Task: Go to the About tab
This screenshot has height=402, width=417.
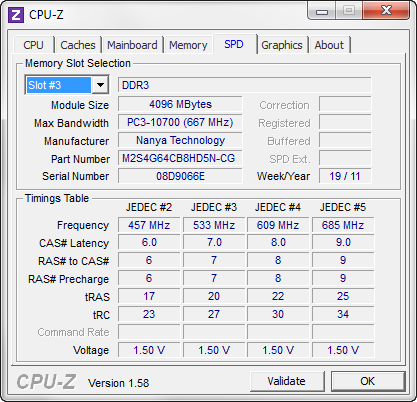Action: (x=329, y=45)
